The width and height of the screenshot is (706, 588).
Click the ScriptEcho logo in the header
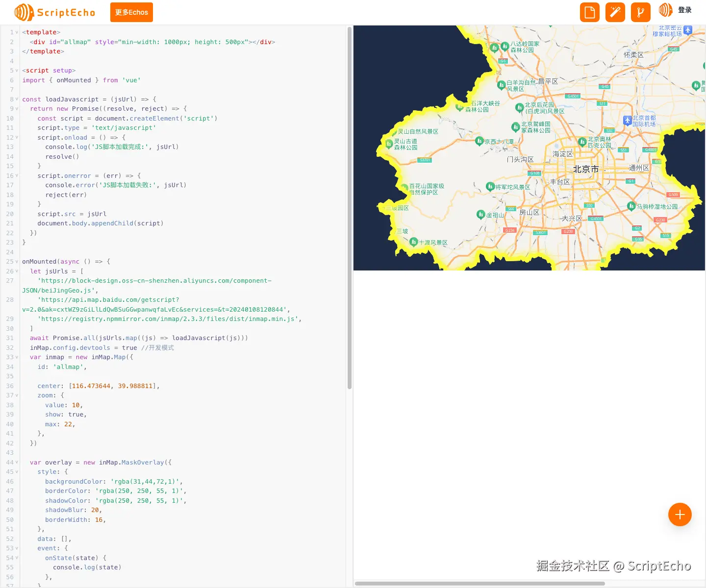pyautogui.click(x=54, y=12)
